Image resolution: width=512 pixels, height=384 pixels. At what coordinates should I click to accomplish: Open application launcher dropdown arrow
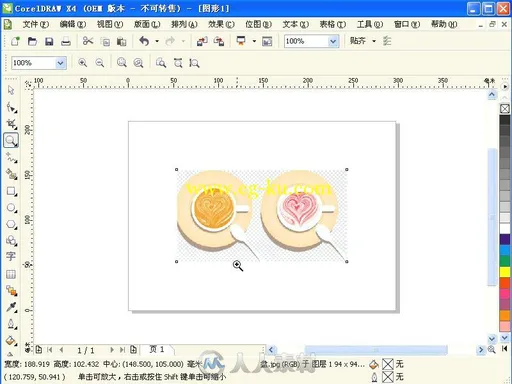[254, 41]
